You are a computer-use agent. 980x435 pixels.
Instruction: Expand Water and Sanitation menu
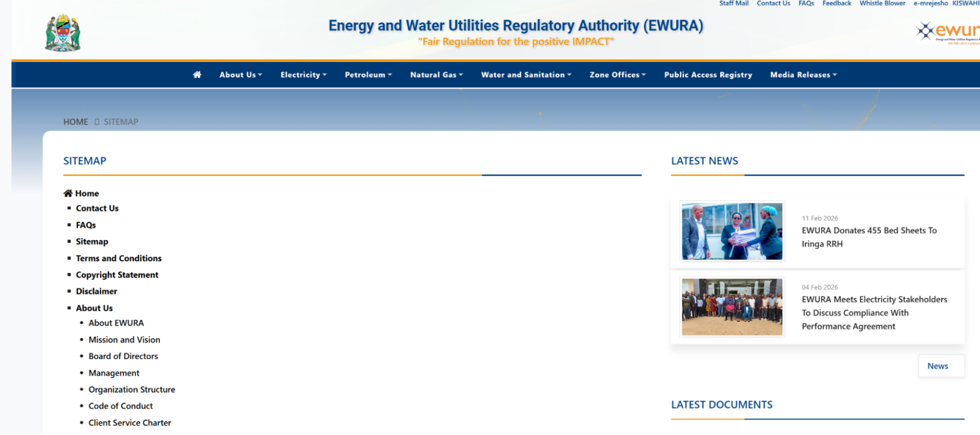[x=526, y=75]
